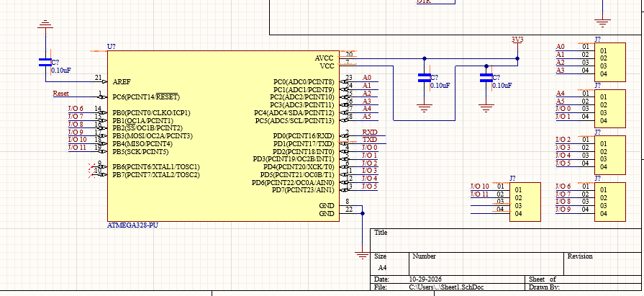This screenshot has width=644, height=296.
Task: Select the ATMEGA328-PU chip body
Action: 223,136
